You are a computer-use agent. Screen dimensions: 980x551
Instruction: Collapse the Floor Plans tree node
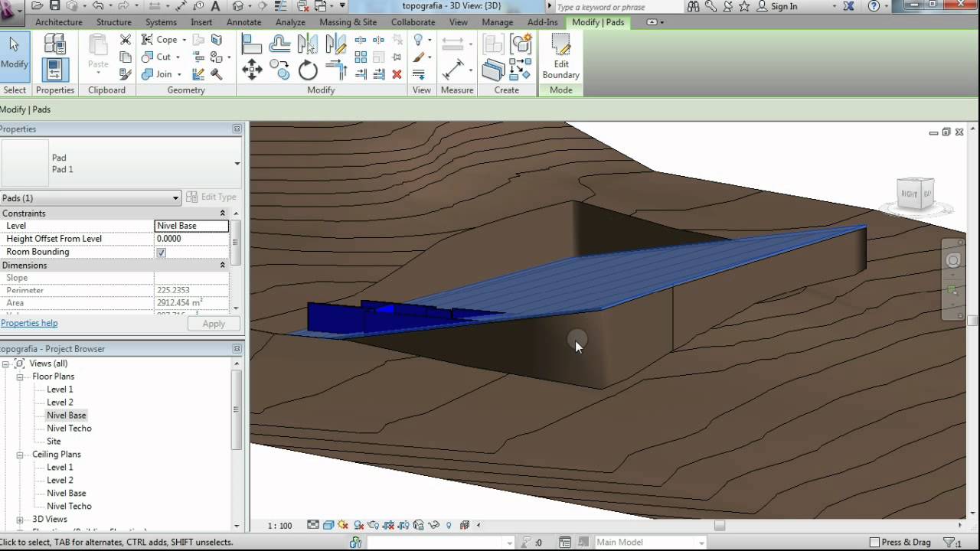[x=20, y=377]
